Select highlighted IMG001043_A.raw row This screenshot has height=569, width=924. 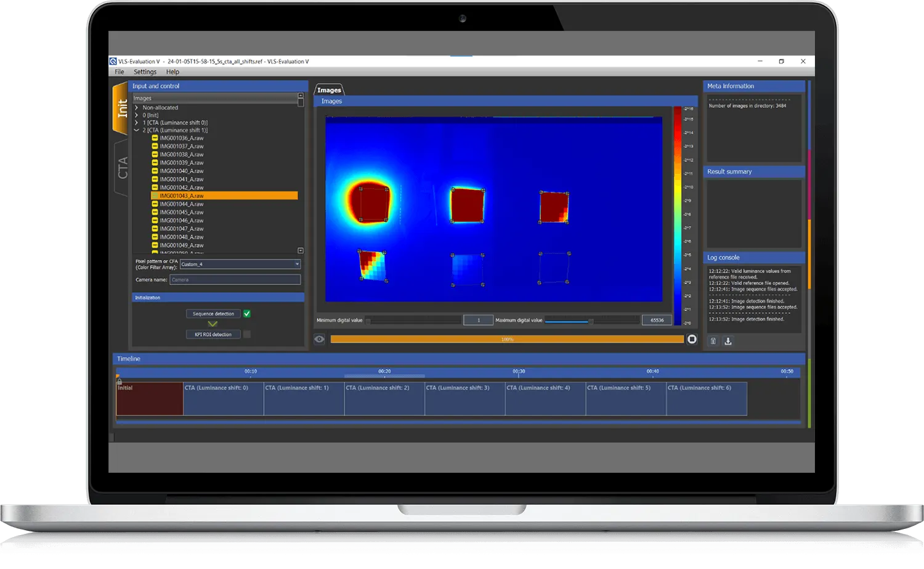pyautogui.click(x=224, y=195)
